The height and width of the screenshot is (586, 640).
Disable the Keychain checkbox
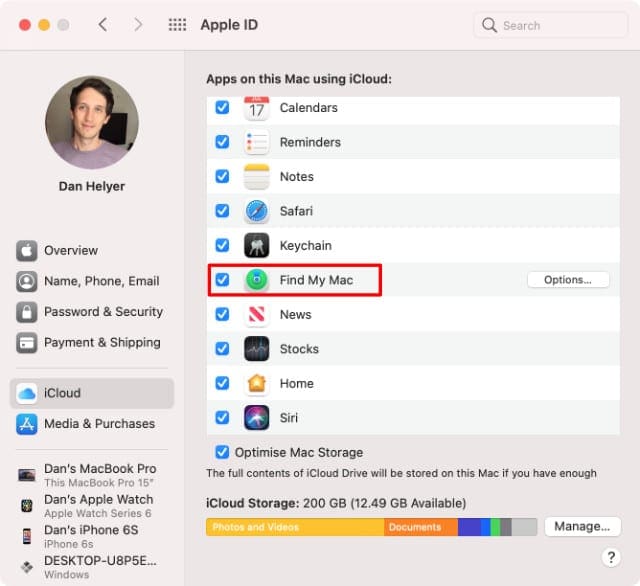222,245
